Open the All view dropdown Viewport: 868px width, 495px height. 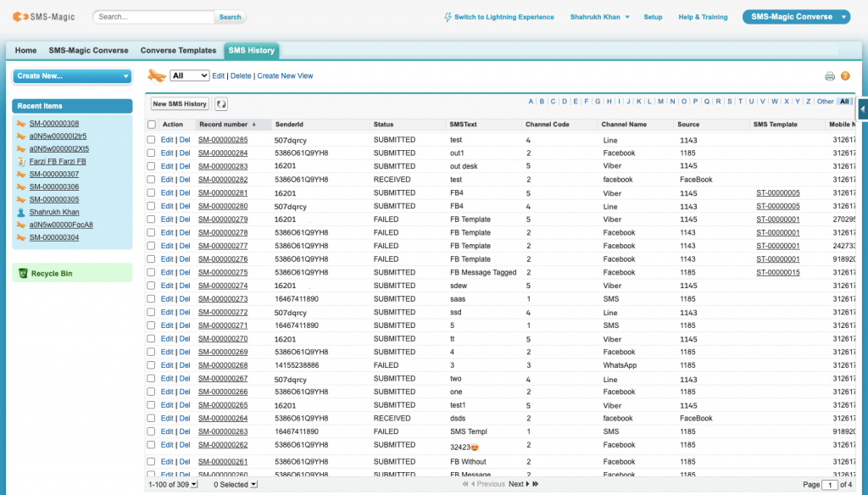[x=190, y=75]
